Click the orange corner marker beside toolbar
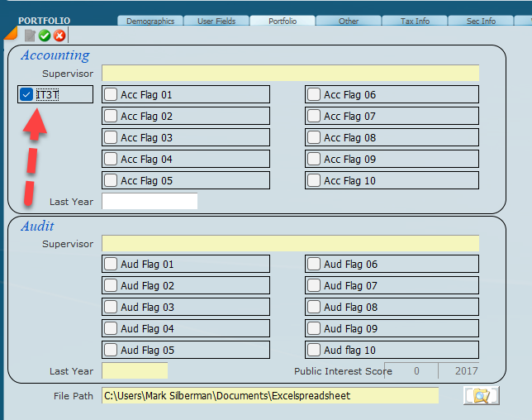532x420 pixels. pyautogui.click(x=10, y=34)
